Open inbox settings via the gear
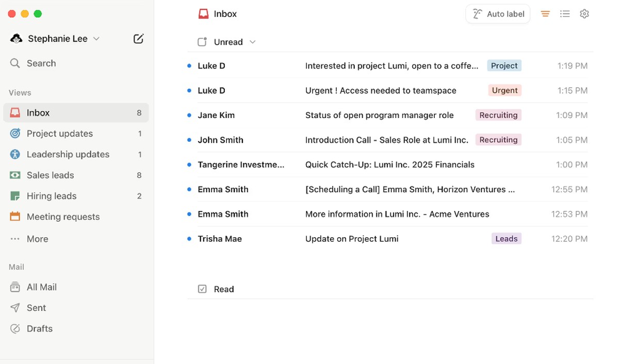This screenshot has height=364, width=619. [x=584, y=13]
